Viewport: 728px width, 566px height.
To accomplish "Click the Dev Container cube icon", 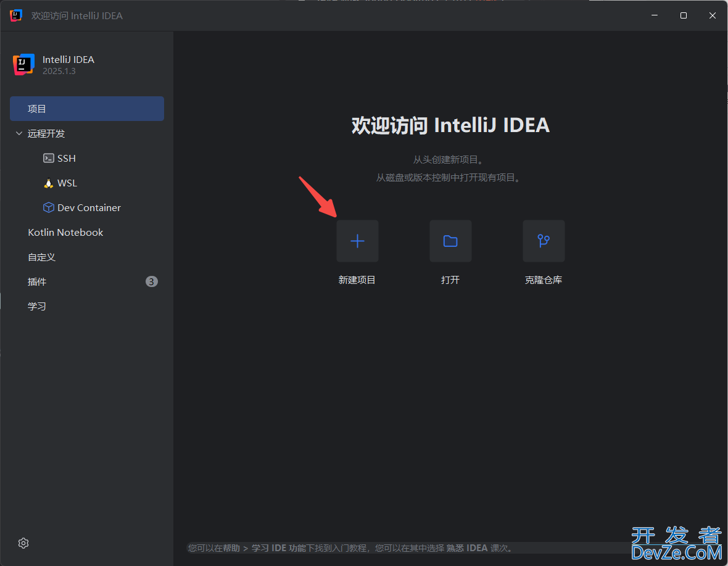I will pos(48,207).
